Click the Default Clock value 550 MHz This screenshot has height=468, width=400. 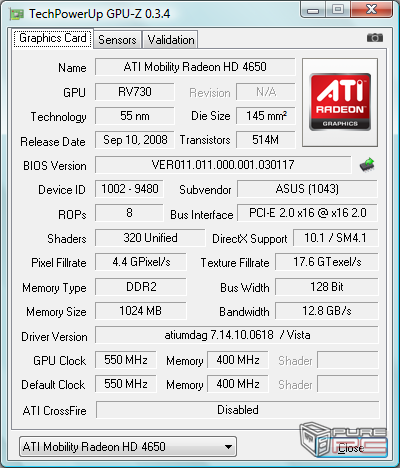pyautogui.click(x=126, y=384)
